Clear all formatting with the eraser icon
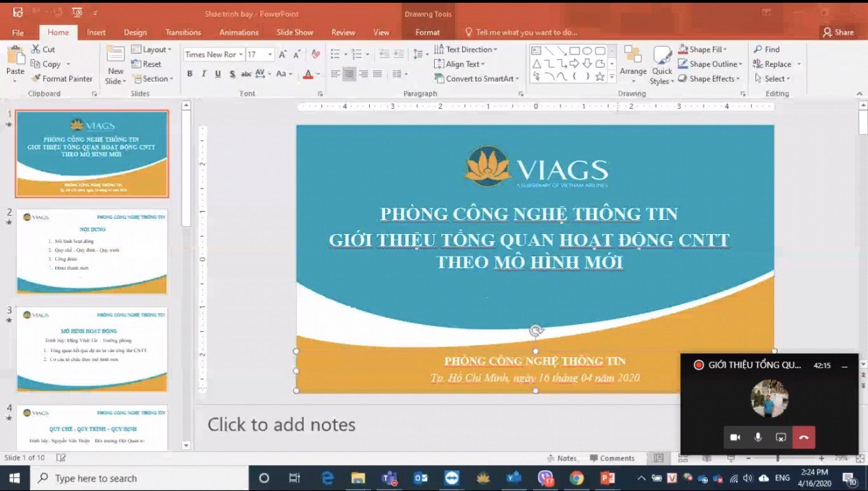Viewport: 868px width, 491px height. (x=315, y=54)
